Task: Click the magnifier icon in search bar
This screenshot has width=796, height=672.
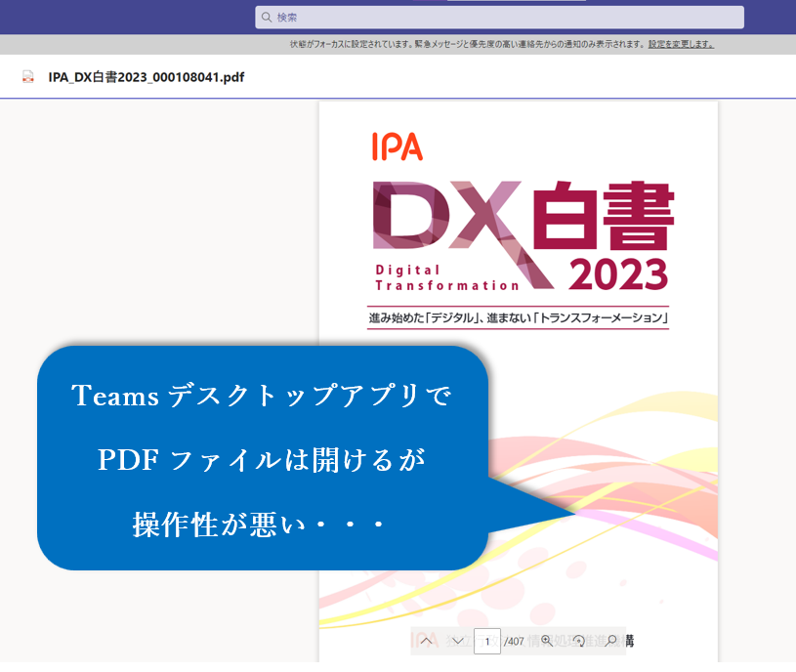Action: point(267,18)
